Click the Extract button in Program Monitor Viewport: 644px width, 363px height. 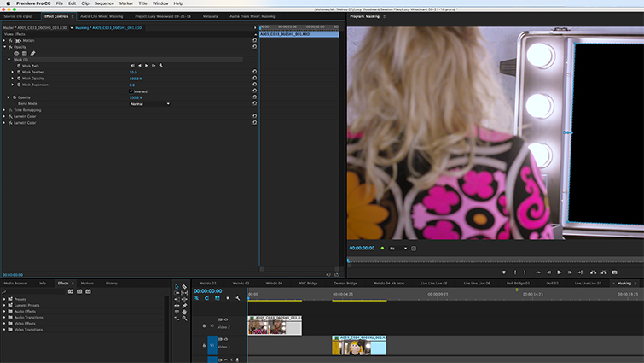pyautogui.click(x=604, y=272)
